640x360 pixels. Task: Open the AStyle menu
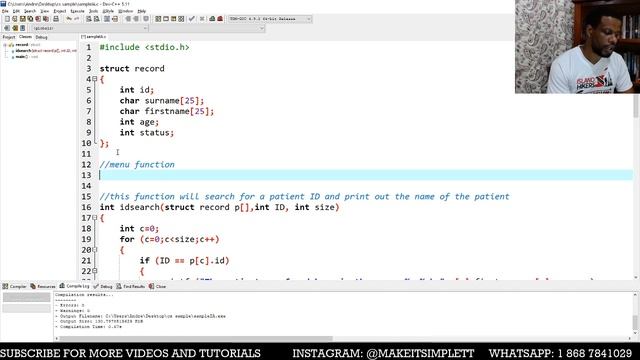pos(108,11)
